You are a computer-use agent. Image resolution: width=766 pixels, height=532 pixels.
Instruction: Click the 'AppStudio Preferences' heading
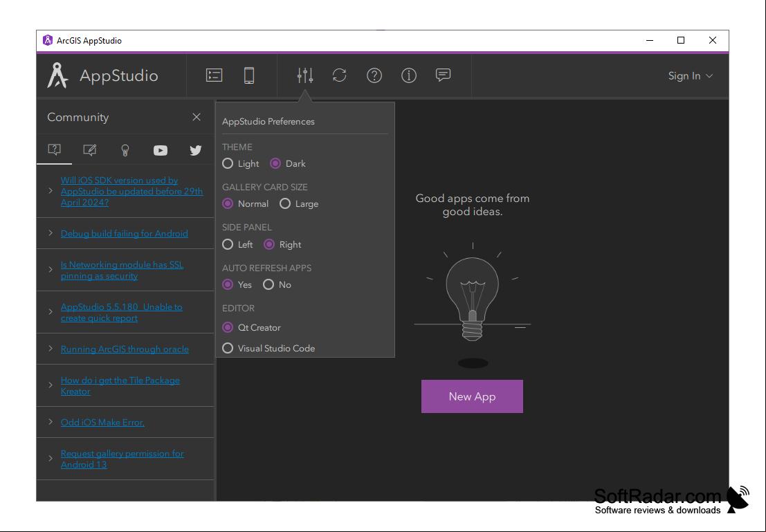[x=268, y=121]
